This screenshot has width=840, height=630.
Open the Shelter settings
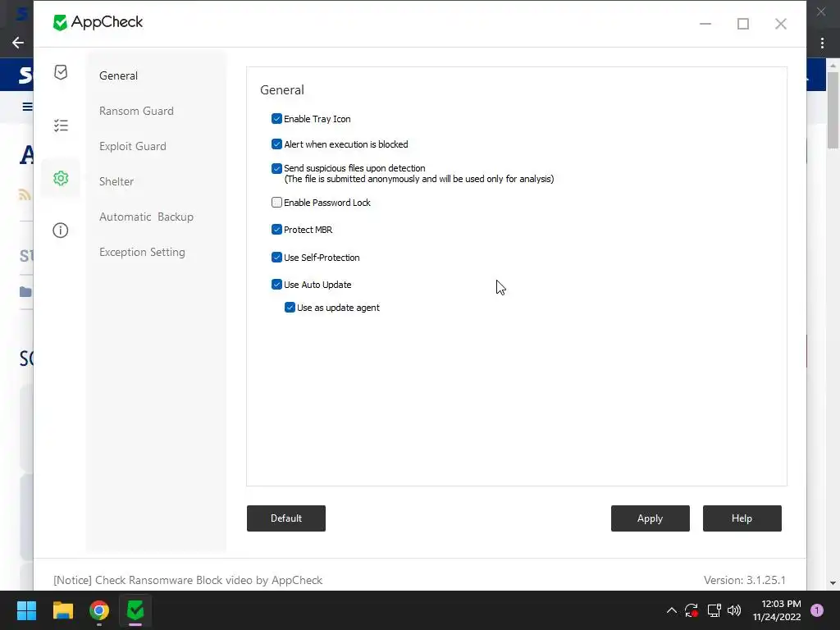click(116, 181)
